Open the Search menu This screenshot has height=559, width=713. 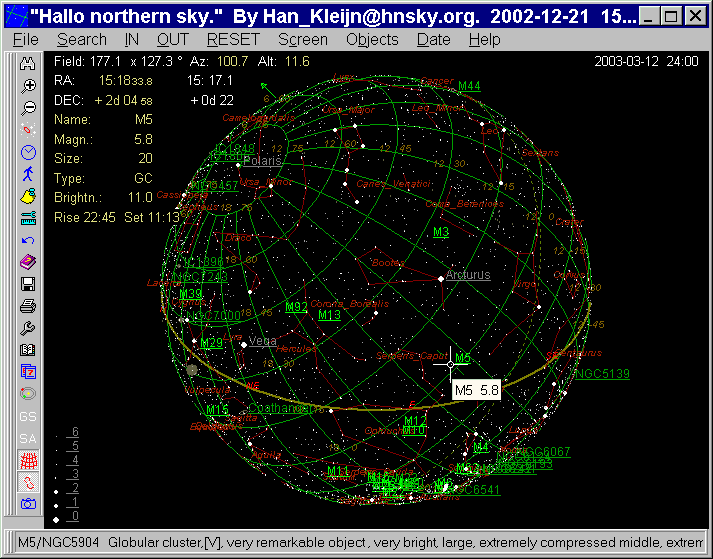(x=82, y=40)
